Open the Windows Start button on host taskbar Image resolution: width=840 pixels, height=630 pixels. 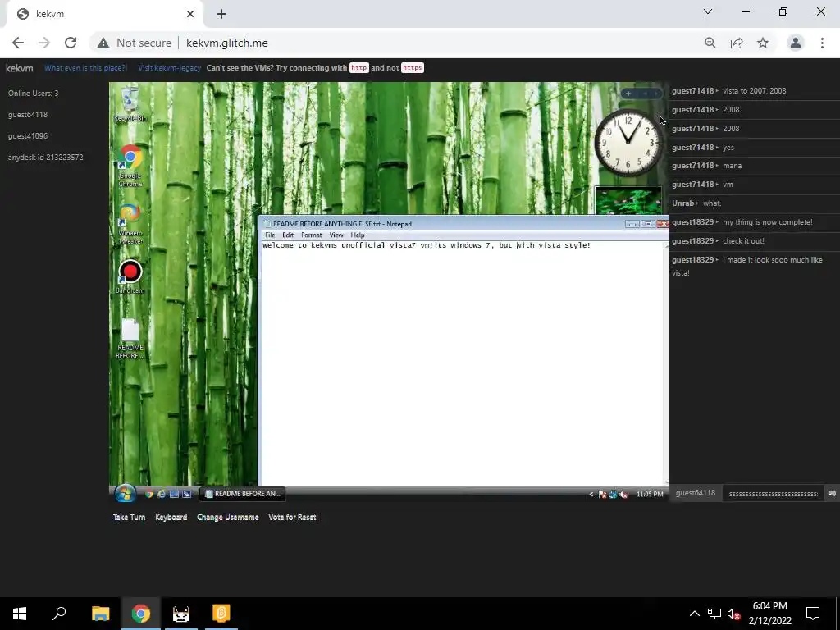(20, 614)
